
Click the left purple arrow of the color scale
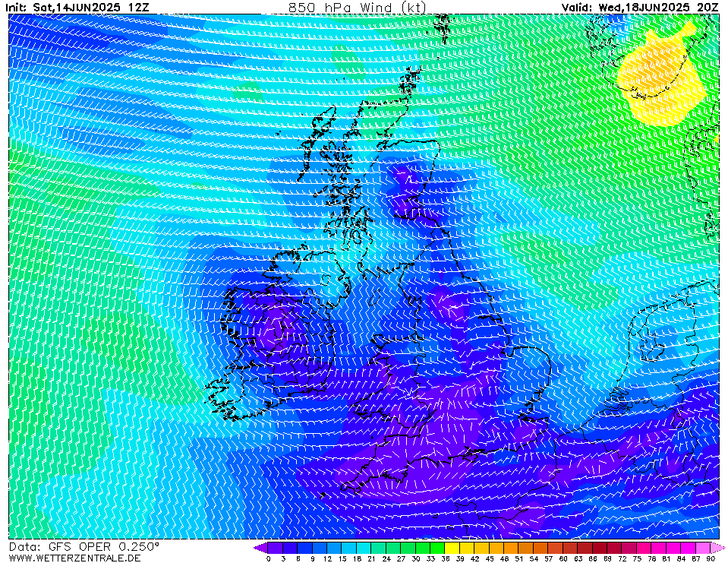[260, 548]
